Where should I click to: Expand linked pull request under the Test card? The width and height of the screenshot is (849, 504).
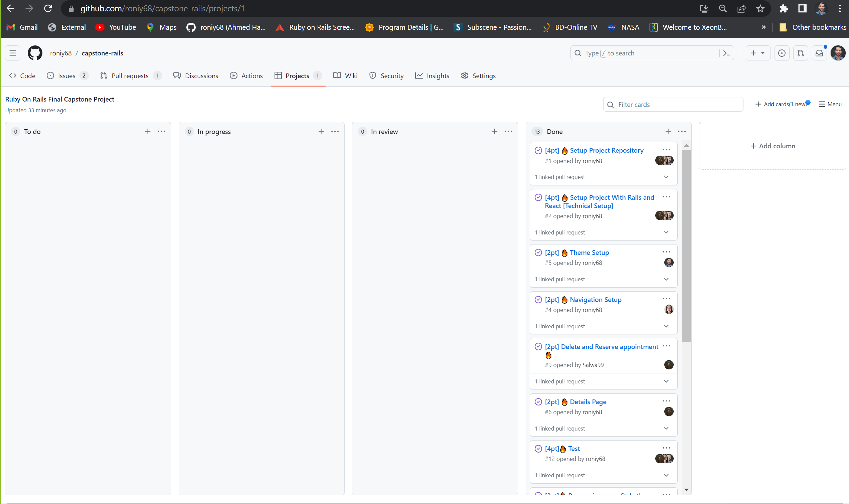(667, 475)
